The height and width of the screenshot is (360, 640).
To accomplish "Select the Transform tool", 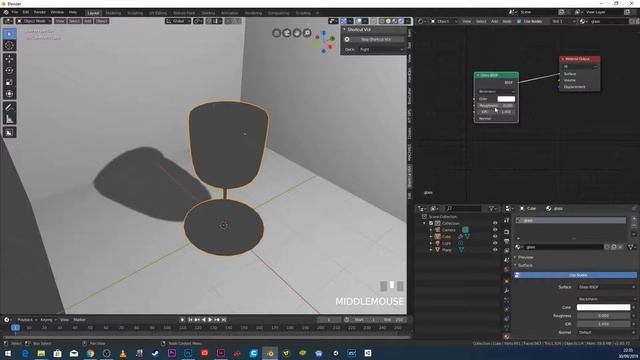I will [9, 94].
